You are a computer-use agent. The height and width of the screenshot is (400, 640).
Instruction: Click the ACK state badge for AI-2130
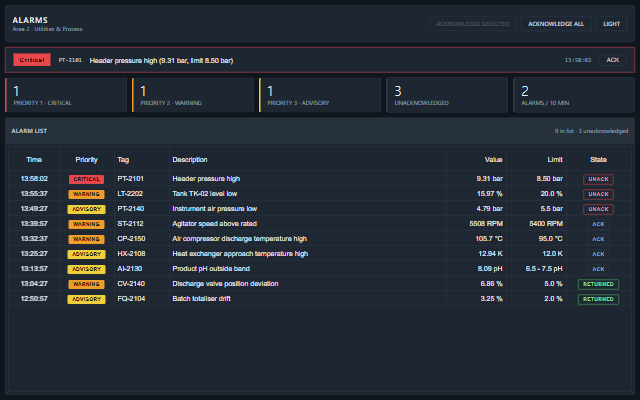pos(598,269)
